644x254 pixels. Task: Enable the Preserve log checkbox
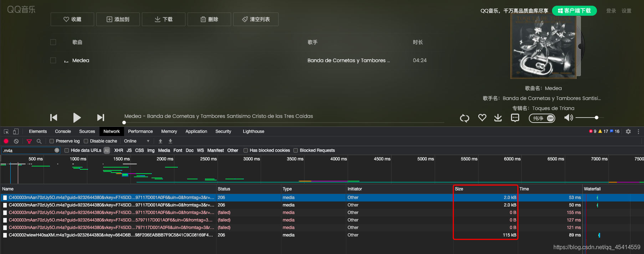[x=52, y=141]
